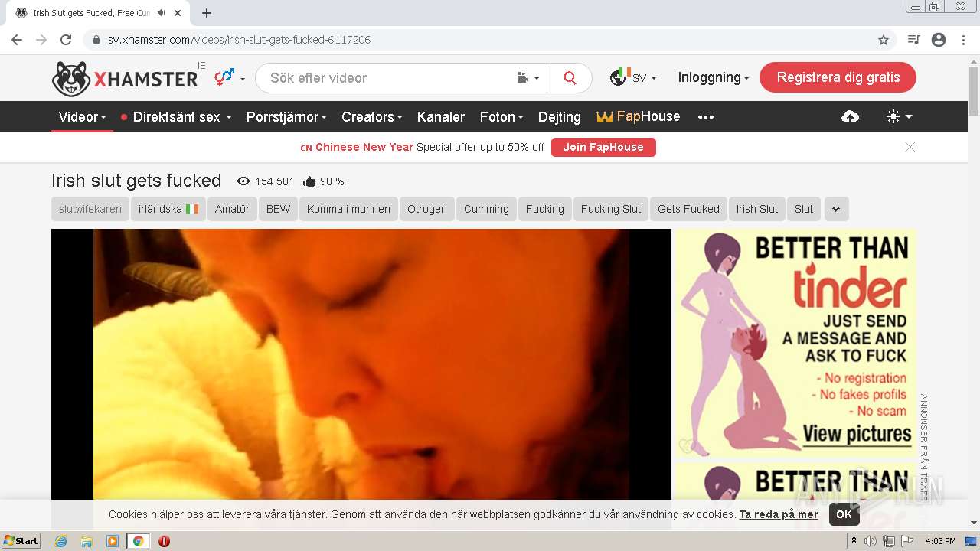
Task: Click the browser forward arrow
Action: pyautogui.click(x=41, y=40)
